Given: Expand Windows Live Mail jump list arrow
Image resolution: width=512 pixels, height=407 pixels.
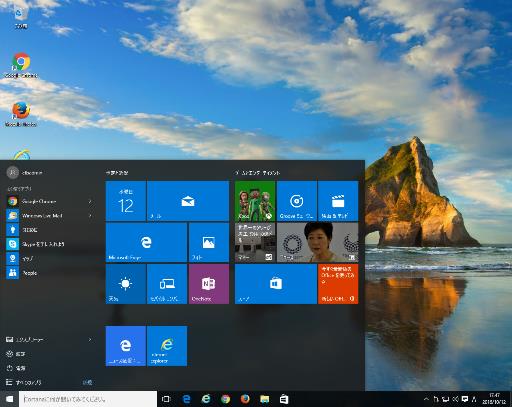Looking at the screenshot, I should [x=90, y=216].
